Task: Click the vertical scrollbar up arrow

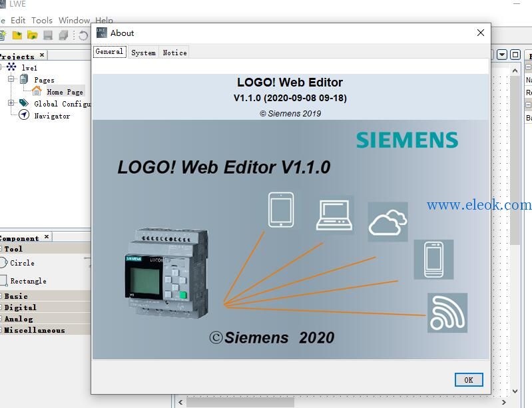Action: [x=515, y=71]
